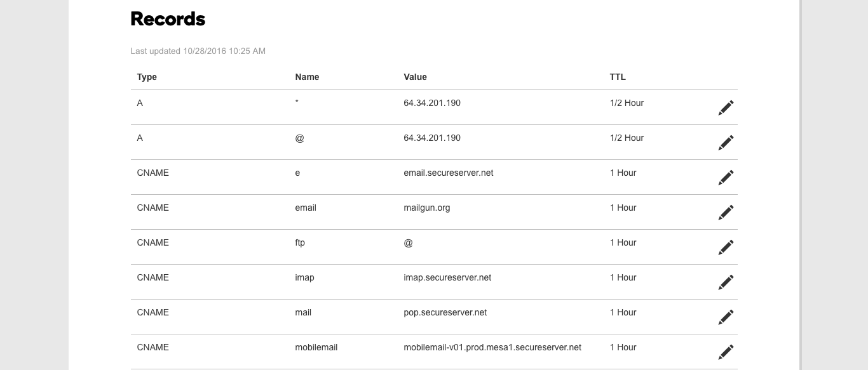Edit the wildcard * A record
The height and width of the screenshot is (370, 868).
pos(726,108)
